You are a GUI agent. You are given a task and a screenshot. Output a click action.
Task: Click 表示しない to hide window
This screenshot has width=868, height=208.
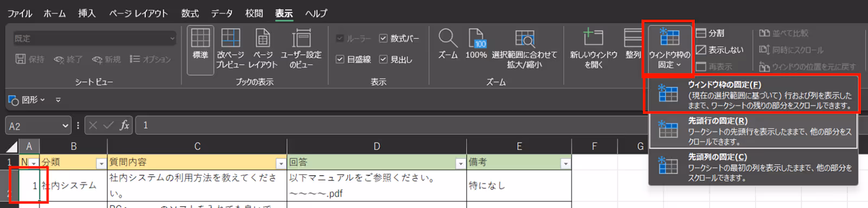pyautogui.click(x=719, y=50)
